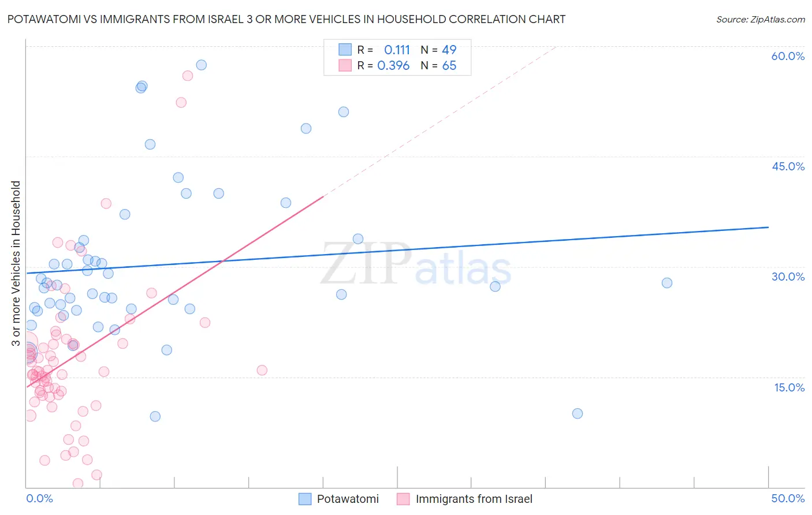Screen dimensions: 812x515
Task: Open the Source: ZipAtlas.com link
Action: tap(761, 19)
